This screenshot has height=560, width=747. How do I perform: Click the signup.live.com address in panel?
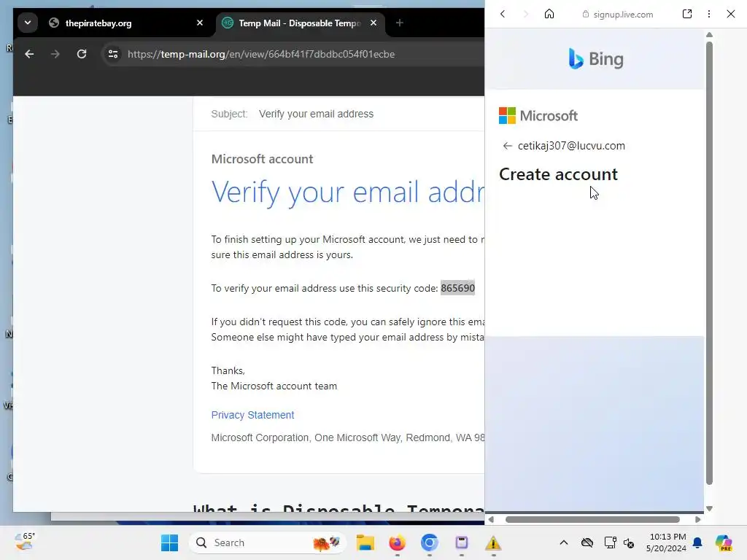click(623, 15)
